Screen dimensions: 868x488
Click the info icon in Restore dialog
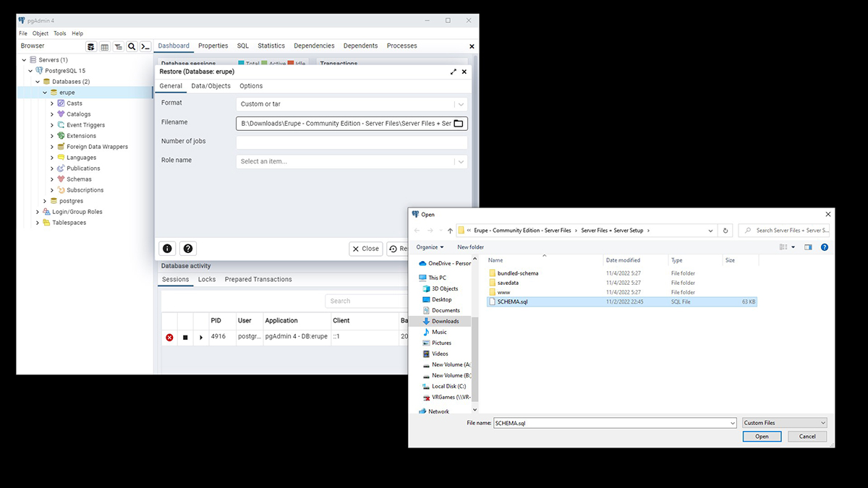click(167, 248)
